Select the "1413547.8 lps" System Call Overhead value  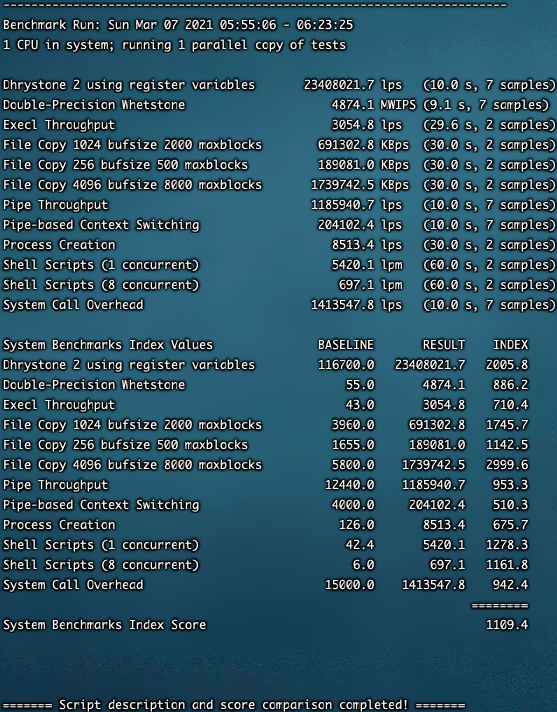tap(356, 305)
